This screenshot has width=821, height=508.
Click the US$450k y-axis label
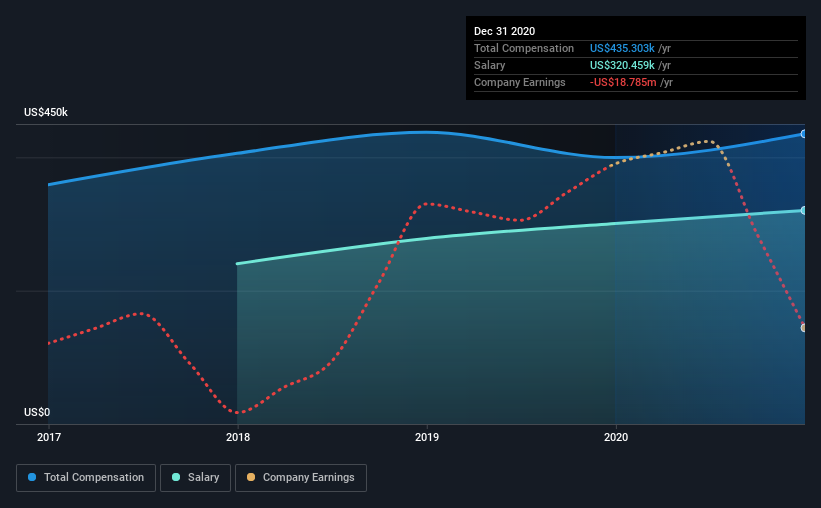[46, 113]
